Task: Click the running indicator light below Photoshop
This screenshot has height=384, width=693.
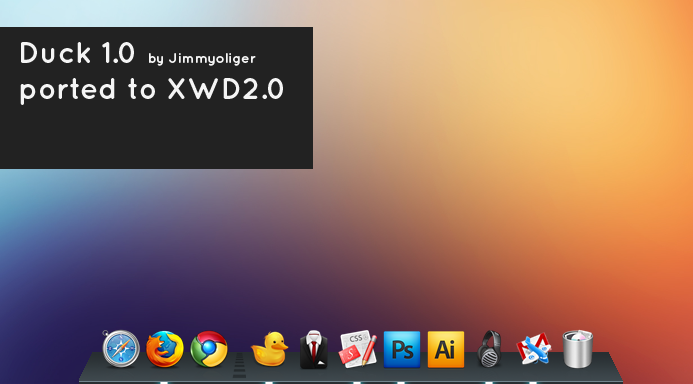Action: click(x=401, y=382)
